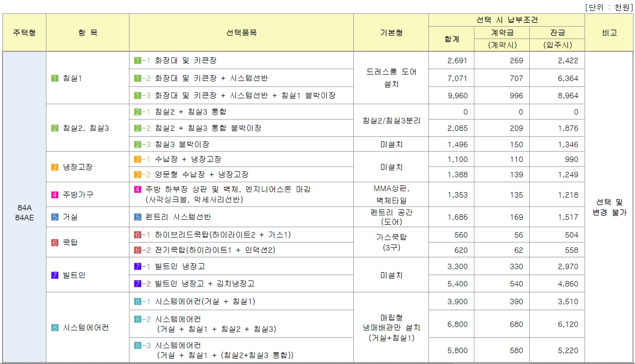The image size is (635, 364).
Task: Click the total value 1,353
Action: point(457,195)
